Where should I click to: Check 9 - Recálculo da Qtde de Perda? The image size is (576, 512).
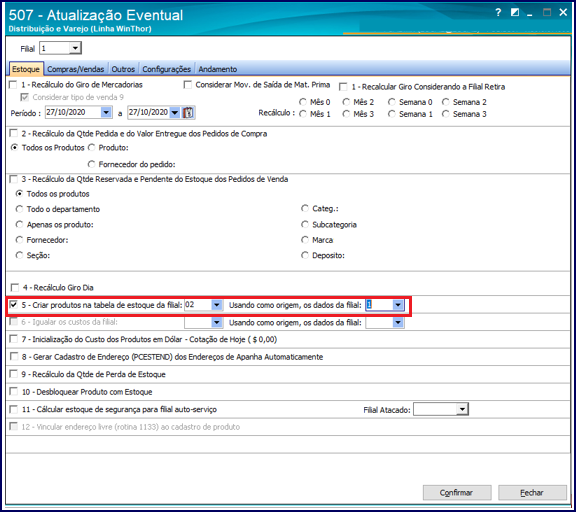(x=14, y=374)
